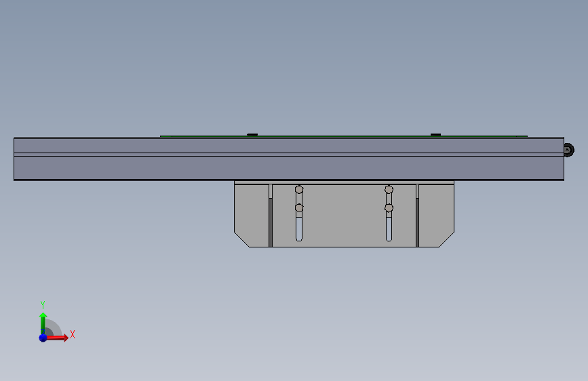Select the right chamfered side plate of the bracket
The width and height of the screenshot is (588, 381).
(x=437, y=216)
